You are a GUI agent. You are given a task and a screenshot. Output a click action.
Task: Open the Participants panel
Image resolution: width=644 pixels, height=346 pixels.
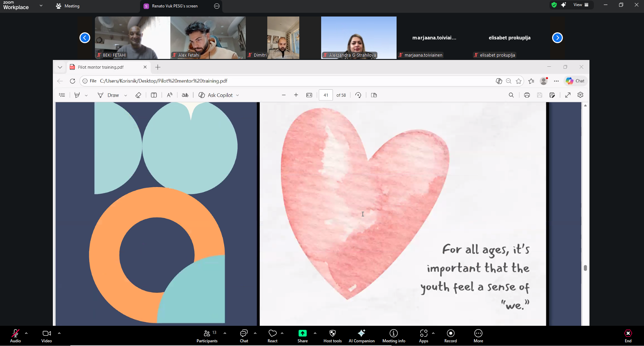pos(207,336)
